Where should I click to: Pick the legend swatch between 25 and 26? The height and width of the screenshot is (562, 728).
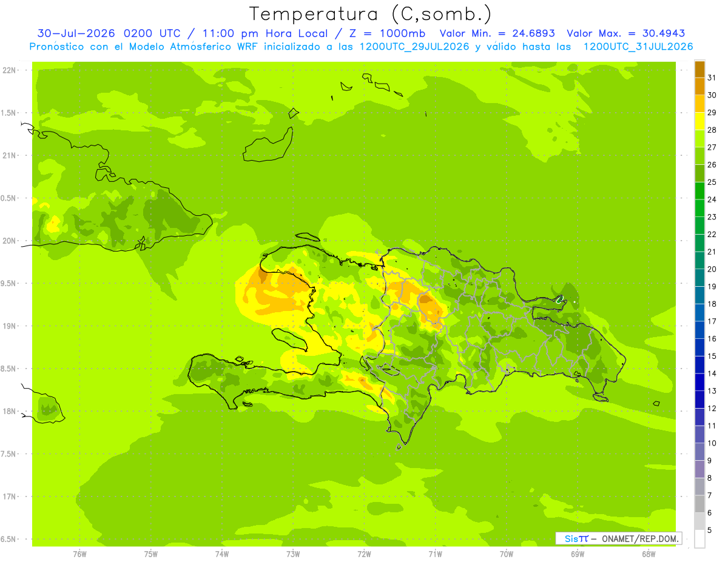click(x=699, y=173)
